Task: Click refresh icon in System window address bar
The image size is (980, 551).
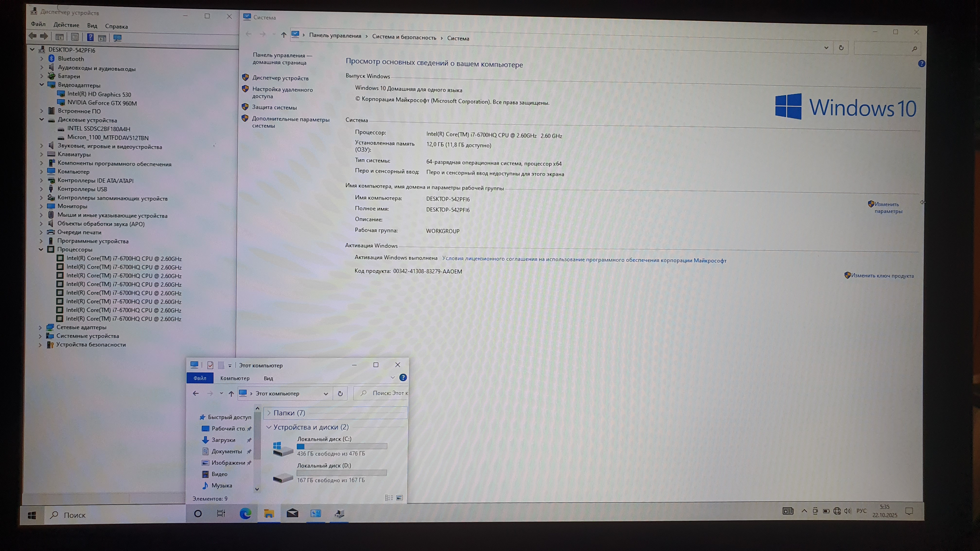Action: pyautogui.click(x=841, y=48)
